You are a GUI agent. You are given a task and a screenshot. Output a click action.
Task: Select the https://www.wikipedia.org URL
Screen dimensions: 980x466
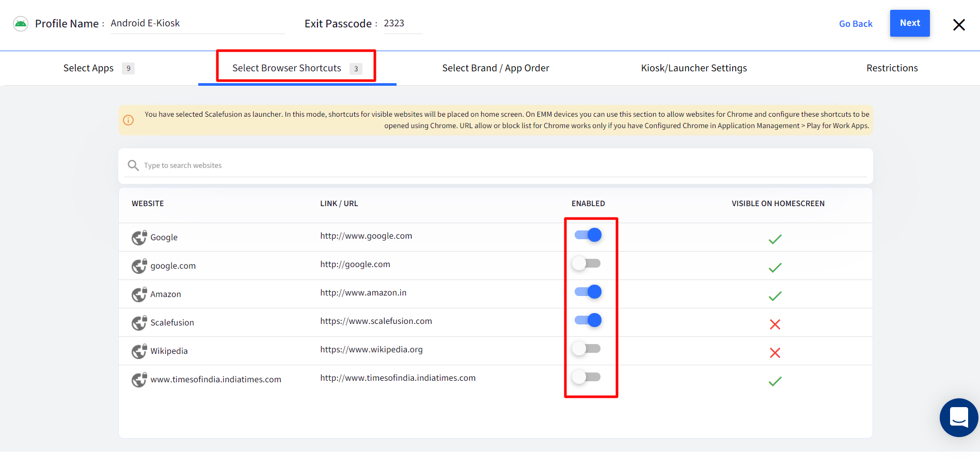tap(371, 350)
